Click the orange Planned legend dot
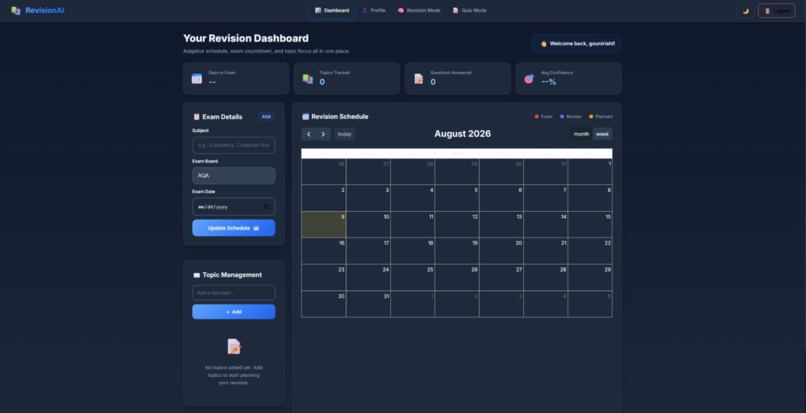Image resolution: width=806 pixels, height=413 pixels. [x=591, y=117]
